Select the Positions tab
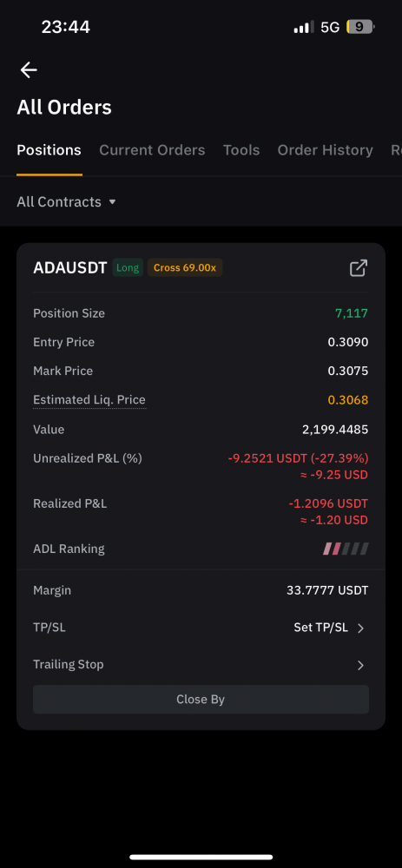This screenshot has height=868, width=402. pos(49,150)
